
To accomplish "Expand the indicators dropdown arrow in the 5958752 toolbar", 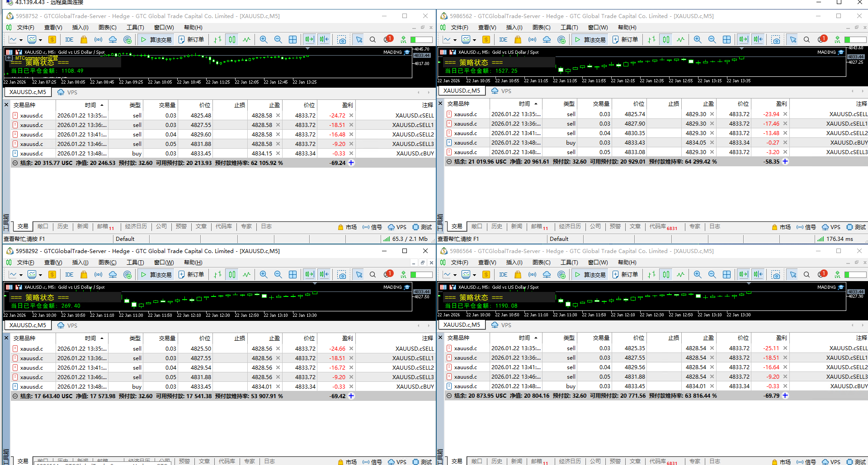I will point(40,40).
